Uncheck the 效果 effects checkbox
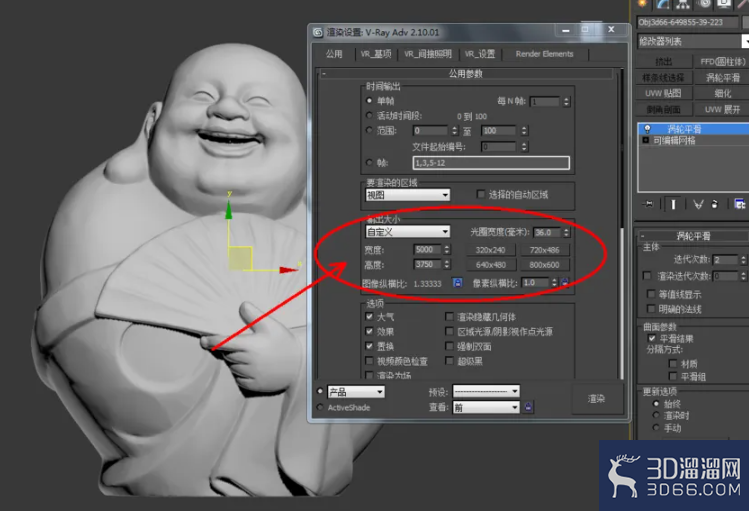The height and width of the screenshot is (511, 749). click(369, 331)
